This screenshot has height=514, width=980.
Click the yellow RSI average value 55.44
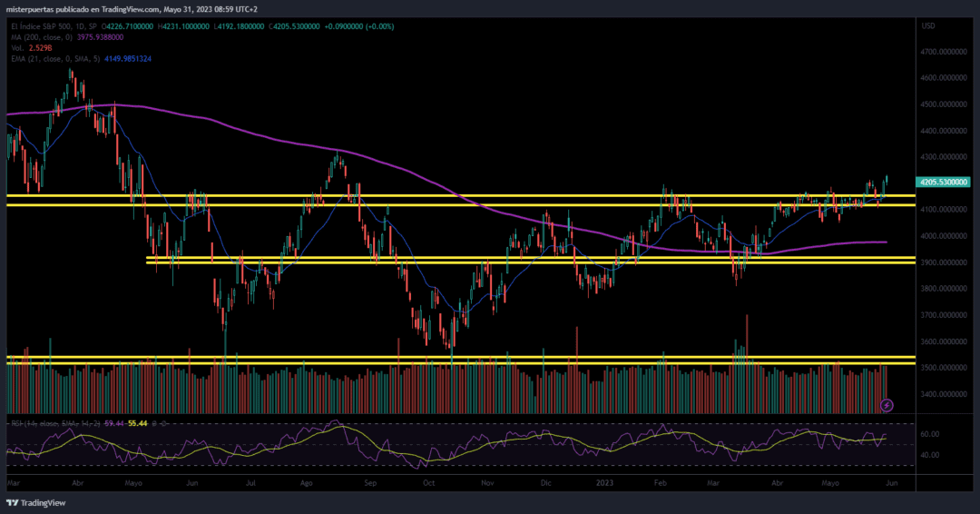(x=138, y=423)
